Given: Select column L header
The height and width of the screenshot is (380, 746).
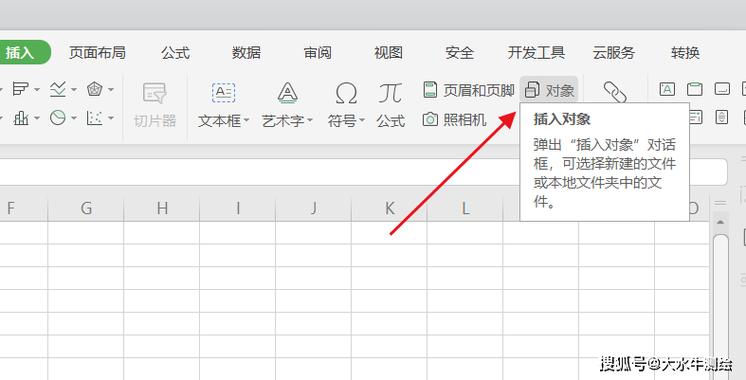Looking at the screenshot, I should point(465,208).
